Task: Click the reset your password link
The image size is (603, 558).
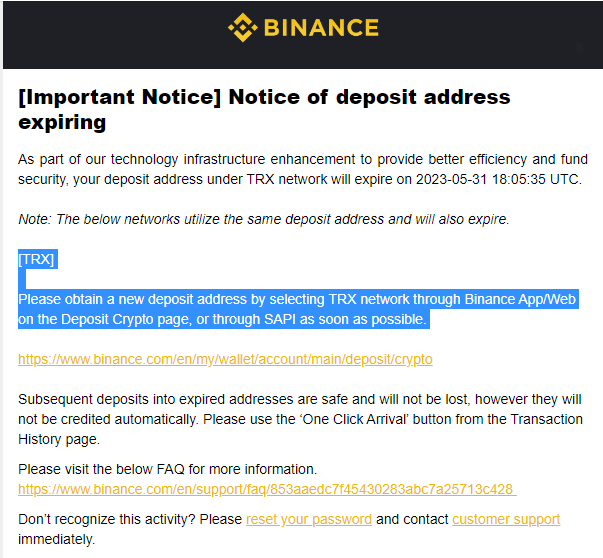Action: tap(309, 519)
